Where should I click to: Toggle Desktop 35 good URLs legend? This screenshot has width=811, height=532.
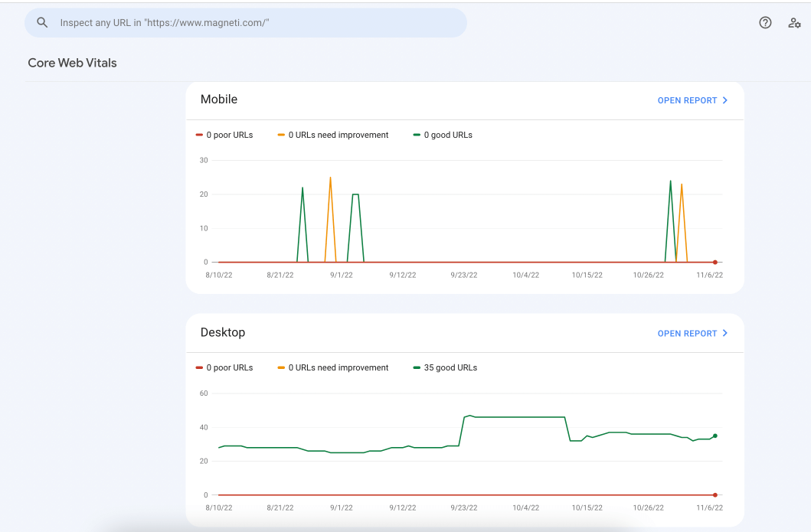[446, 367]
